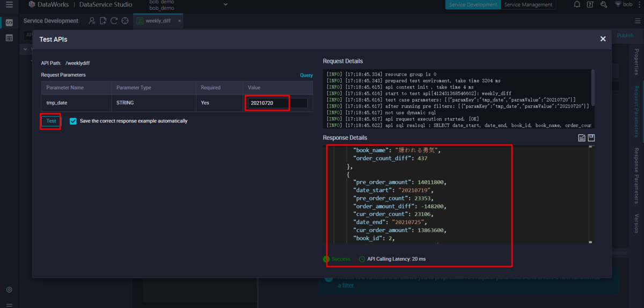Click the green Success status icon
The image size is (644, 308).
[326, 259]
